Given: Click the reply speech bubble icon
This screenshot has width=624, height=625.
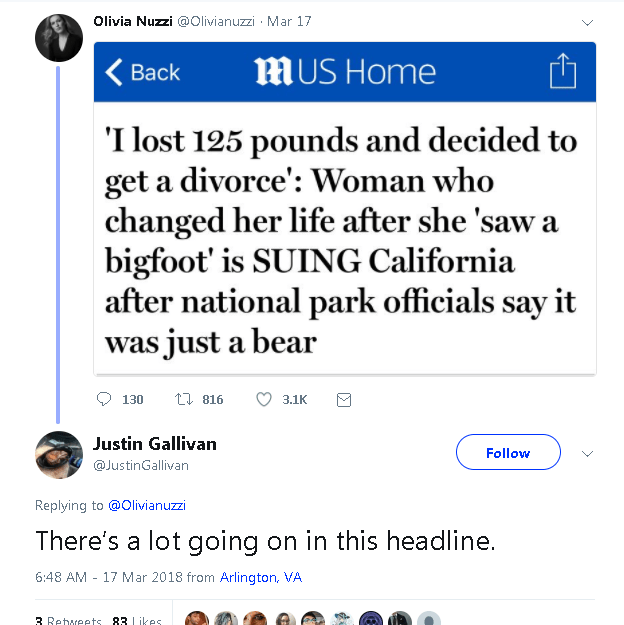Looking at the screenshot, I should click(x=105, y=399).
